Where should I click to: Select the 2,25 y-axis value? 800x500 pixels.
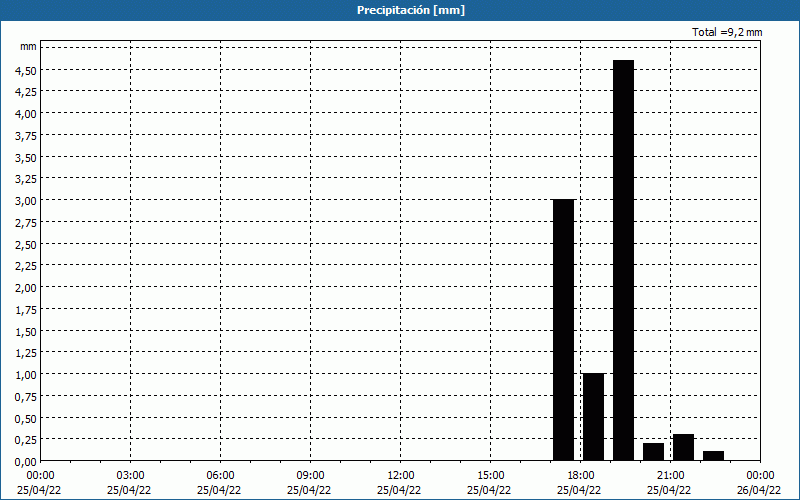pos(26,266)
